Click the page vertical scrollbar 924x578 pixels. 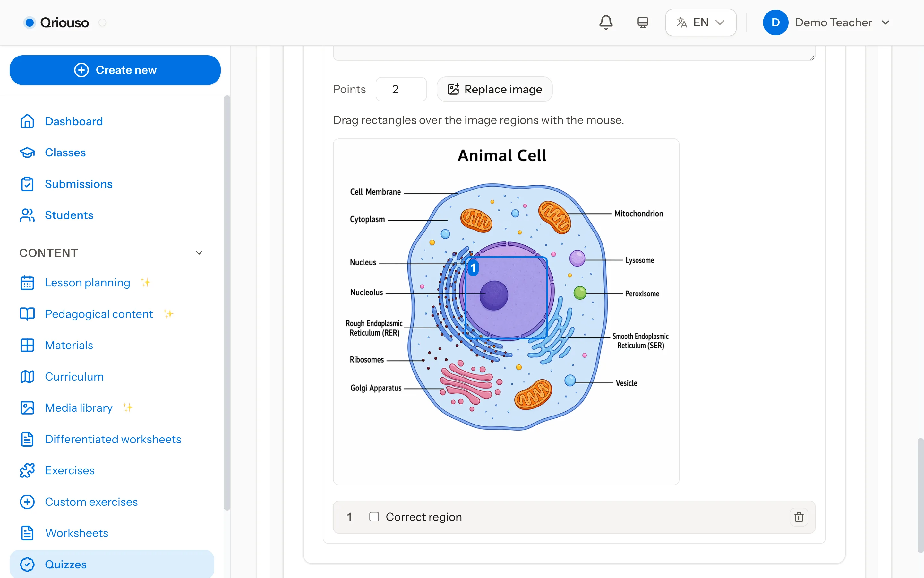pos(920,495)
